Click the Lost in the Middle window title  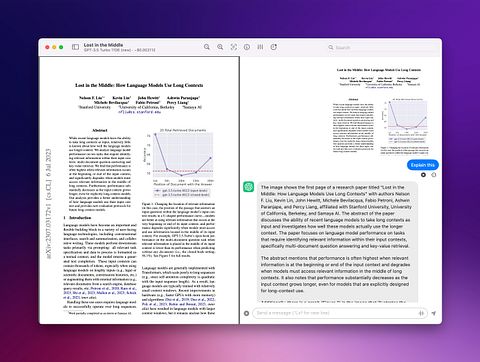[103, 45]
